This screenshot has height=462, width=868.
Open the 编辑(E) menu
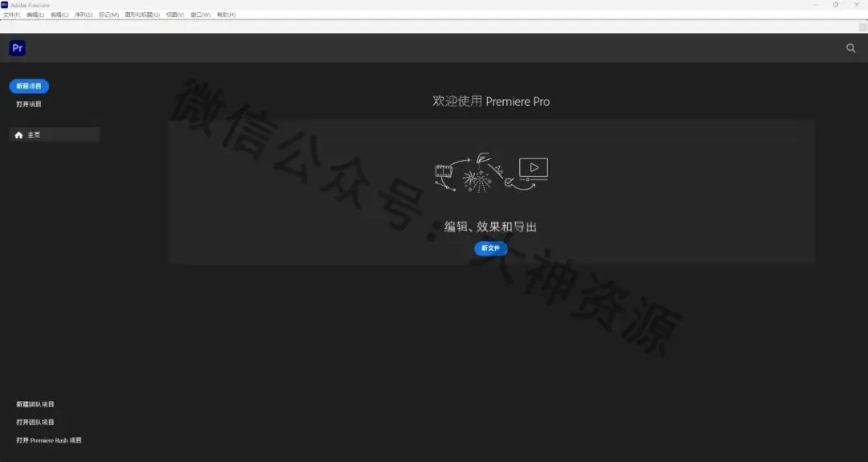(35, 15)
